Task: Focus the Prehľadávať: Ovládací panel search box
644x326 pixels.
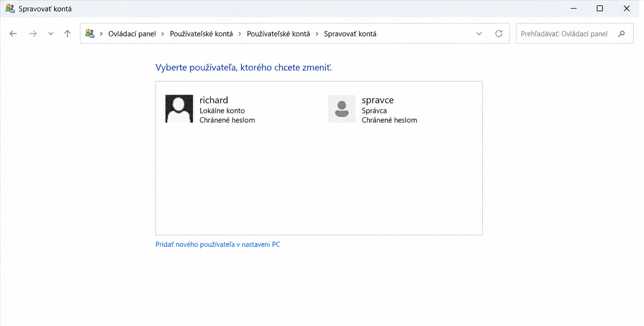Action: 575,34
